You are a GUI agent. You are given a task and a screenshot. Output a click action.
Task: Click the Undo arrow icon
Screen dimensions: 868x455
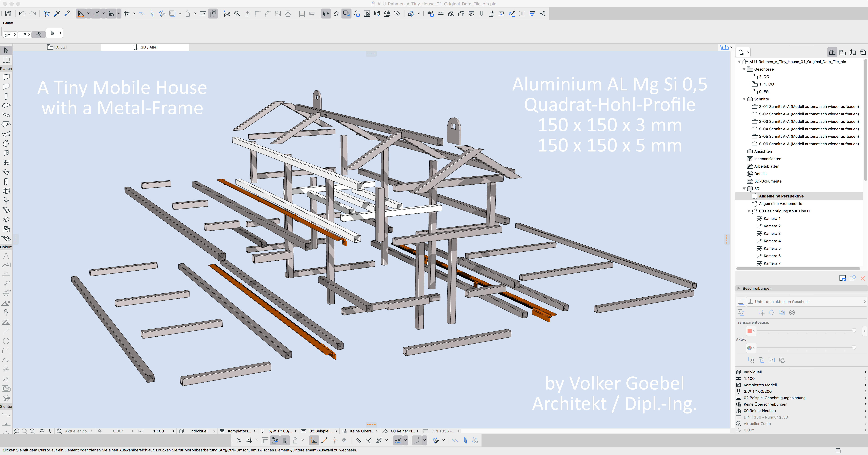22,13
